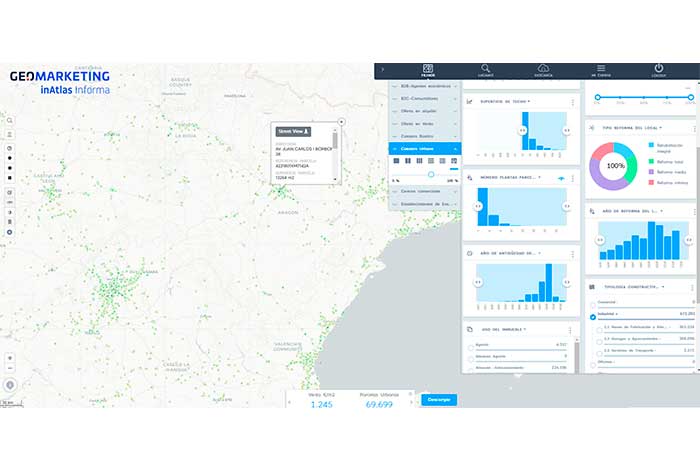
Task: Click the Geomarketing inAtlas Informa logo
Action: 60,83
